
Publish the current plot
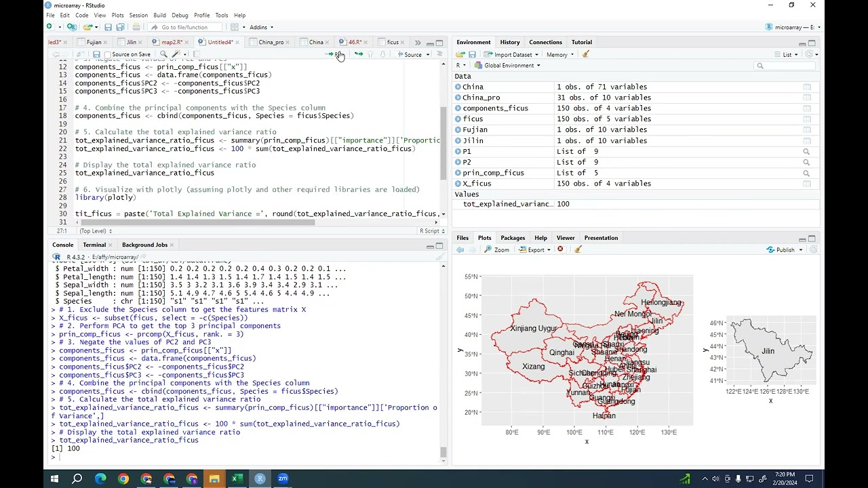pos(781,249)
